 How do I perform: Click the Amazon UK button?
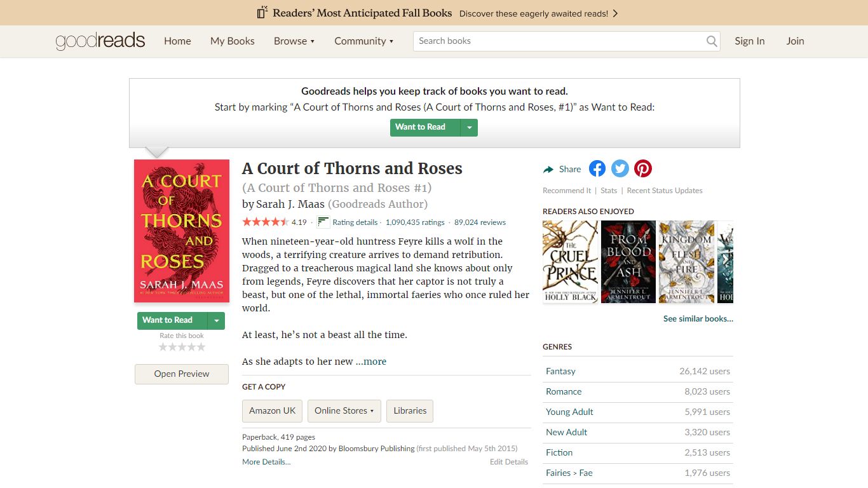pos(273,411)
